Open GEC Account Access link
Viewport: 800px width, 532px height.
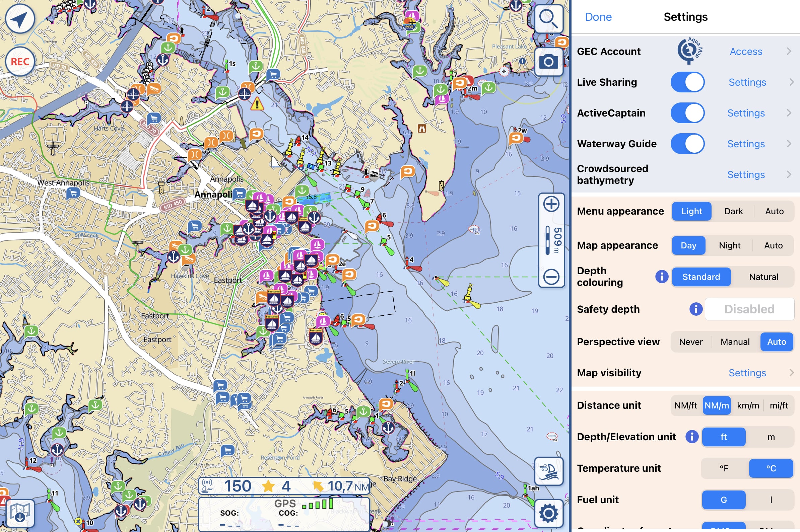[746, 51]
